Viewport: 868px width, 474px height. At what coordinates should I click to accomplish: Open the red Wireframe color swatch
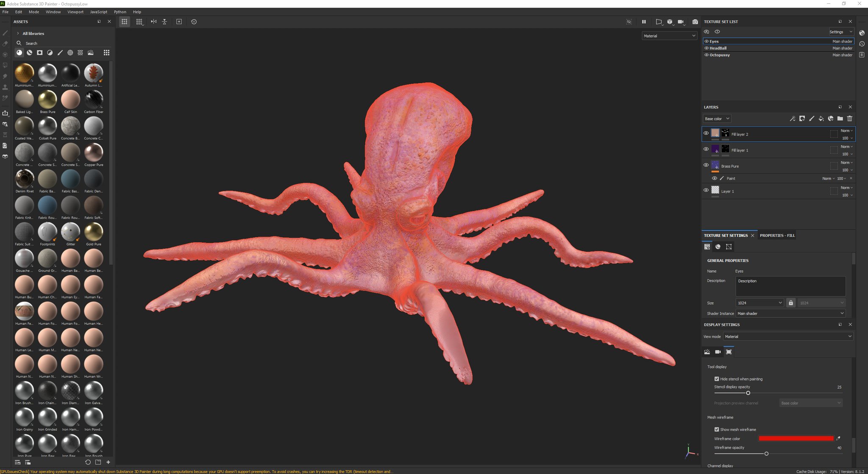point(796,438)
